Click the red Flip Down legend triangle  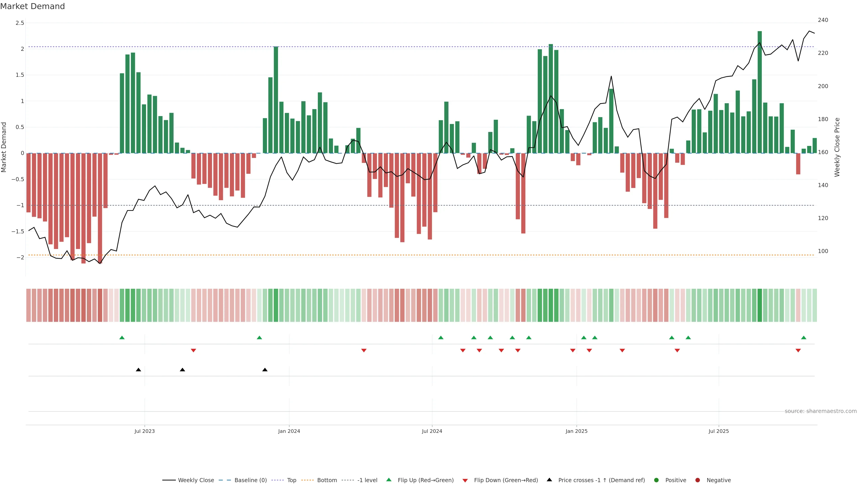465,481
